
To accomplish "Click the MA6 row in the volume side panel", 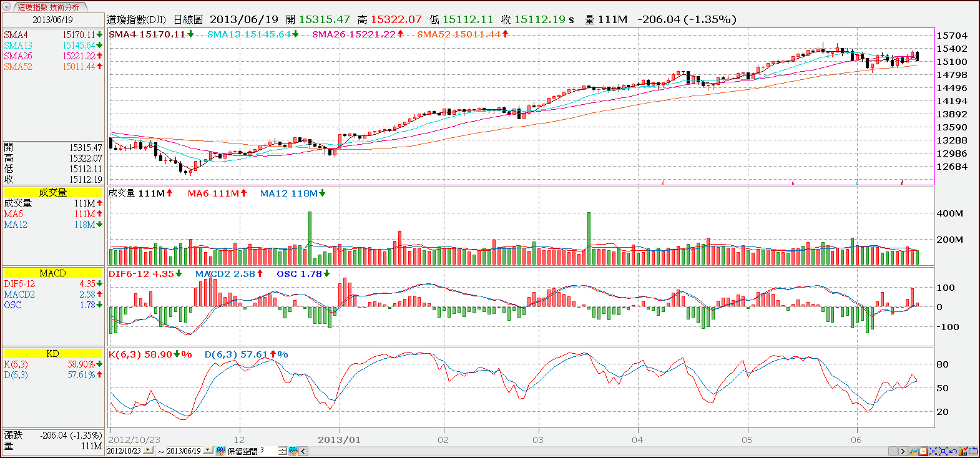I will [52, 214].
